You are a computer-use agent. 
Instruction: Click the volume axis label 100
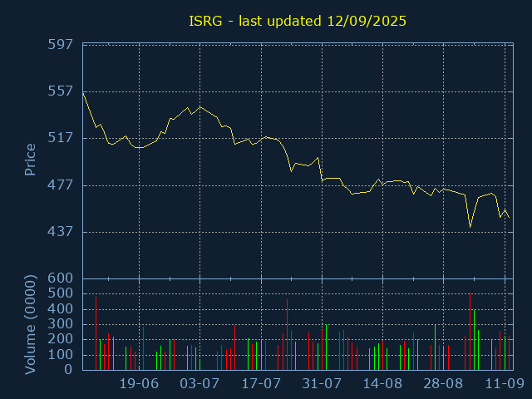(61, 355)
